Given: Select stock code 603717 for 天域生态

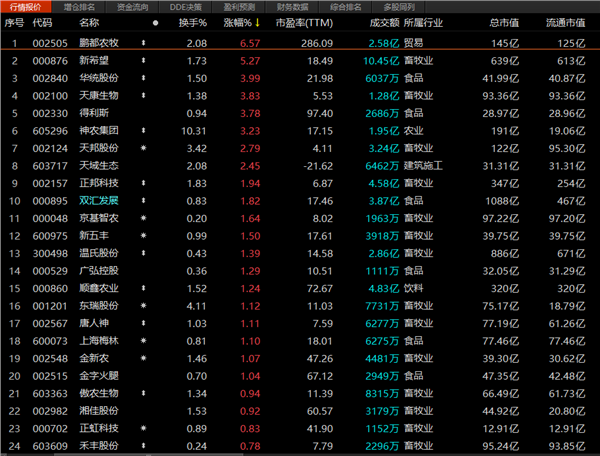Looking at the screenshot, I should [x=47, y=165].
